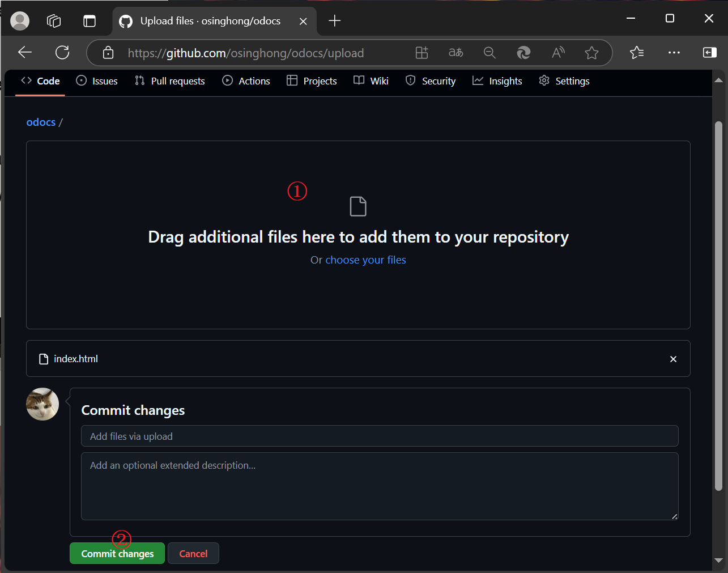Open repository Settings tab
This screenshot has width=728, height=573.
pyautogui.click(x=564, y=81)
